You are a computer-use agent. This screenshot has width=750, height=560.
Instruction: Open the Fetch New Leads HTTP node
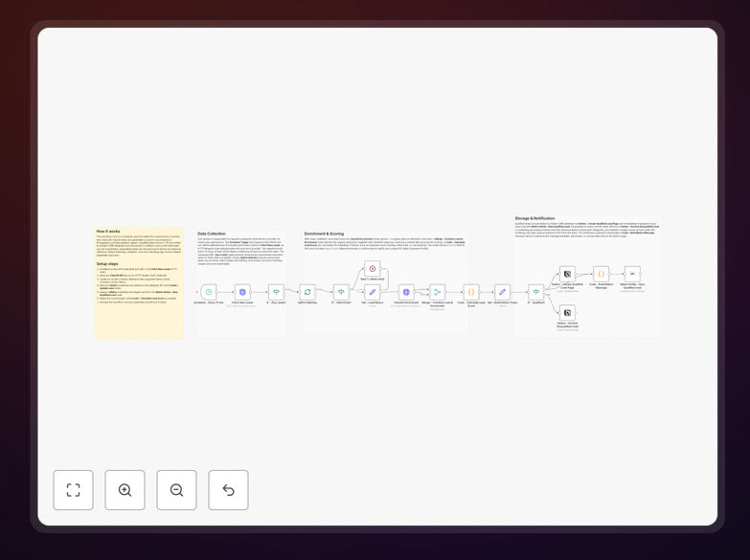242,292
